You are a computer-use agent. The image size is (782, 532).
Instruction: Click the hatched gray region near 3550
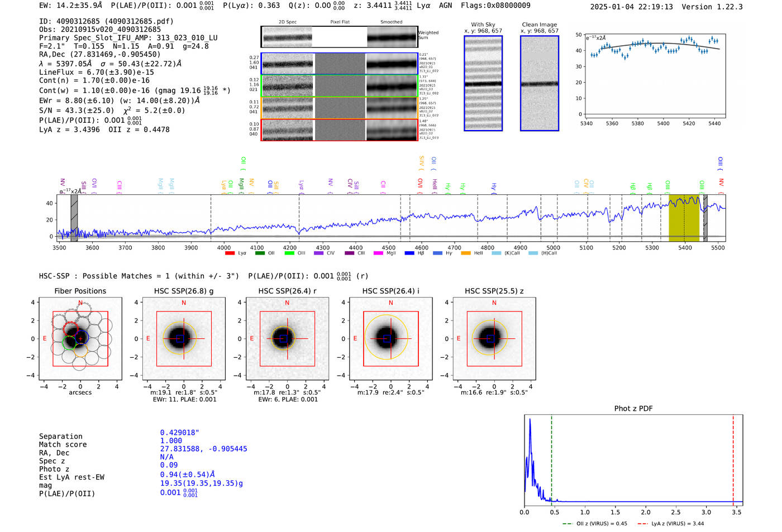coord(74,218)
